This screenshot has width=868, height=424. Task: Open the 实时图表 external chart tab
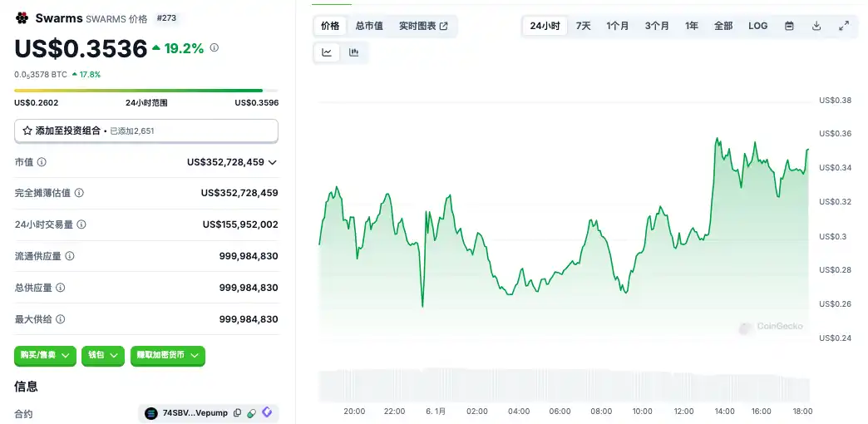coord(423,26)
